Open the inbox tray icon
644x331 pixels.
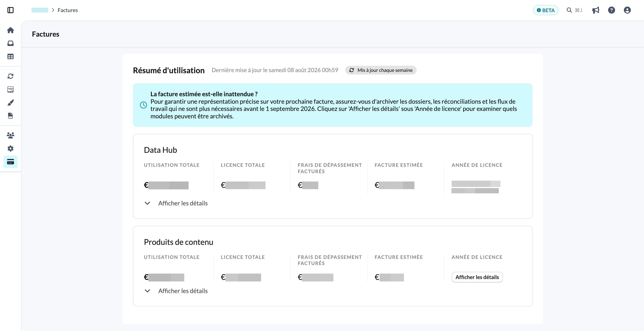11,43
